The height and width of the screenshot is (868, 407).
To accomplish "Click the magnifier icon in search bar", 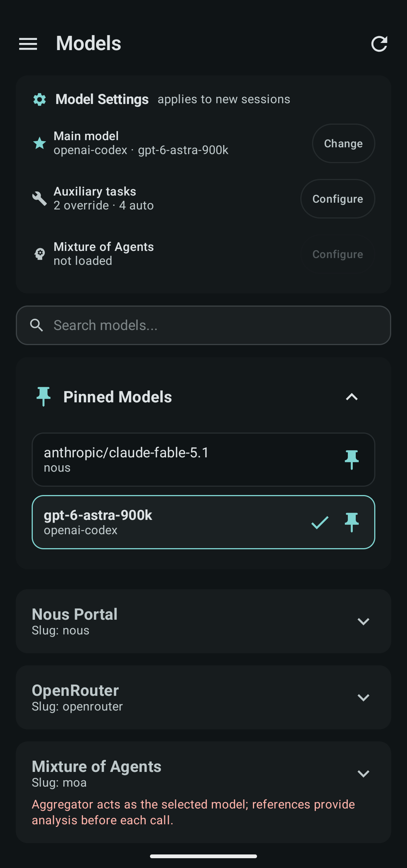I will click(x=37, y=325).
